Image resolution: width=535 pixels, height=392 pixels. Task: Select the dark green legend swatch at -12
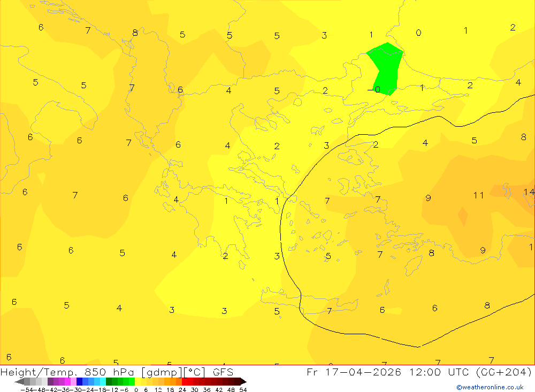[x=109, y=381]
